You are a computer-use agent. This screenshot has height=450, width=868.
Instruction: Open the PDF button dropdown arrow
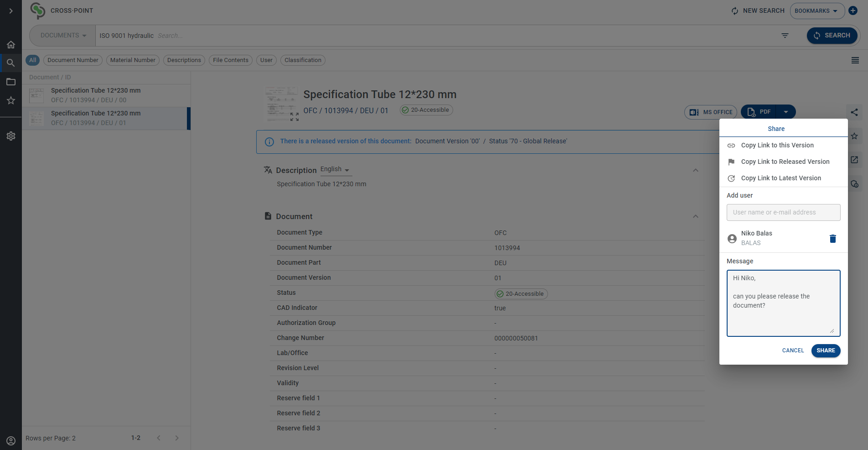tap(786, 112)
